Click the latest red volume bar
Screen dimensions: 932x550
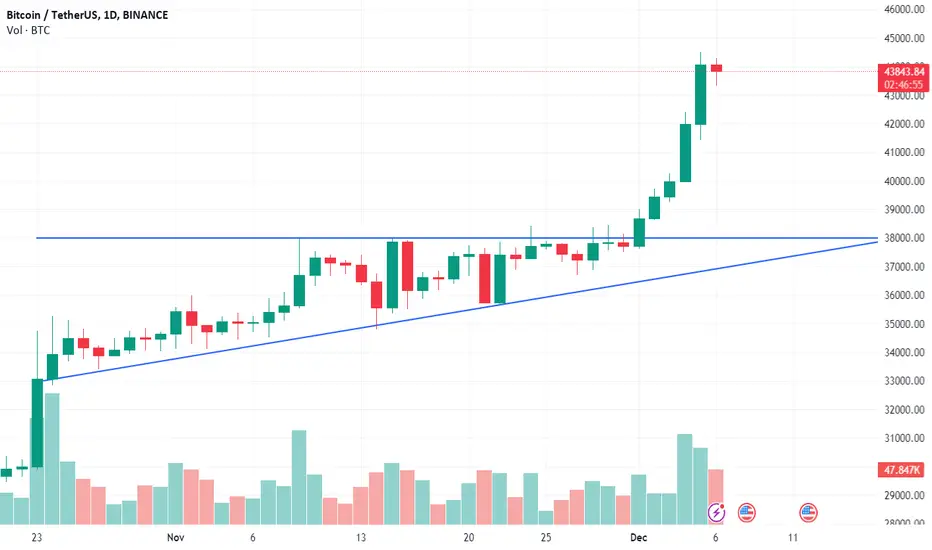click(x=716, y=496)
